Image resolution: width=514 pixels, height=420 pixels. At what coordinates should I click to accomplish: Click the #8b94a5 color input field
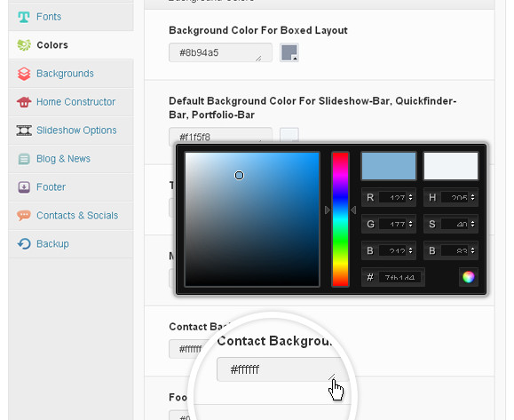click(220, 52)
